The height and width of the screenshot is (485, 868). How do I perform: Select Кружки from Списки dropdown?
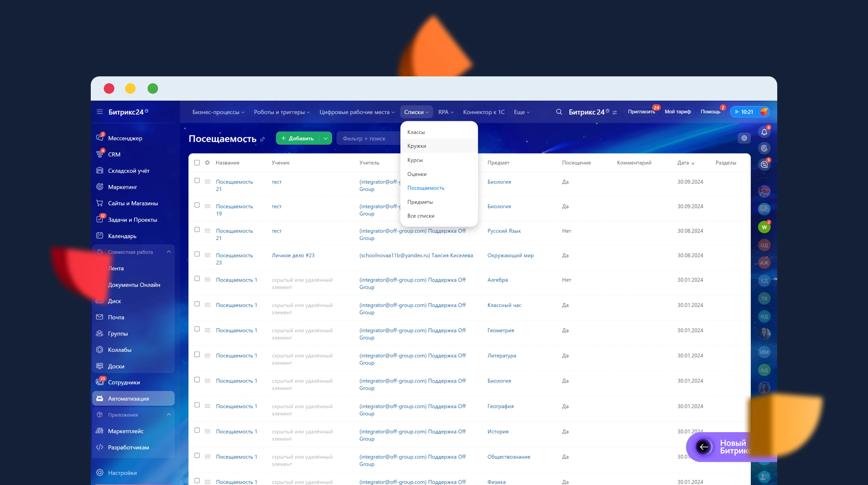coord(417,146)
